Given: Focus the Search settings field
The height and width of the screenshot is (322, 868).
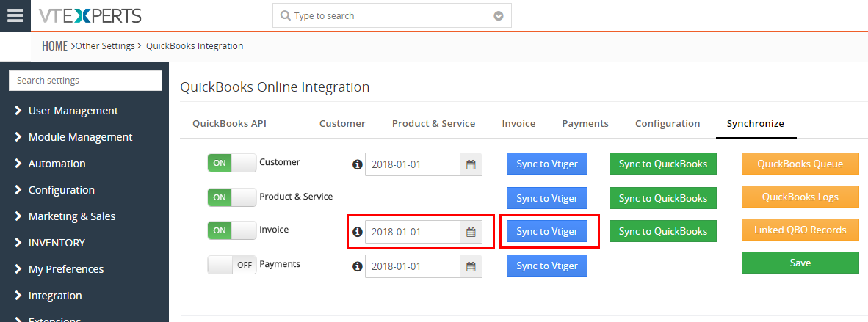Looking at the screenshot, I should pyautogui.click(x=86, y=81).
